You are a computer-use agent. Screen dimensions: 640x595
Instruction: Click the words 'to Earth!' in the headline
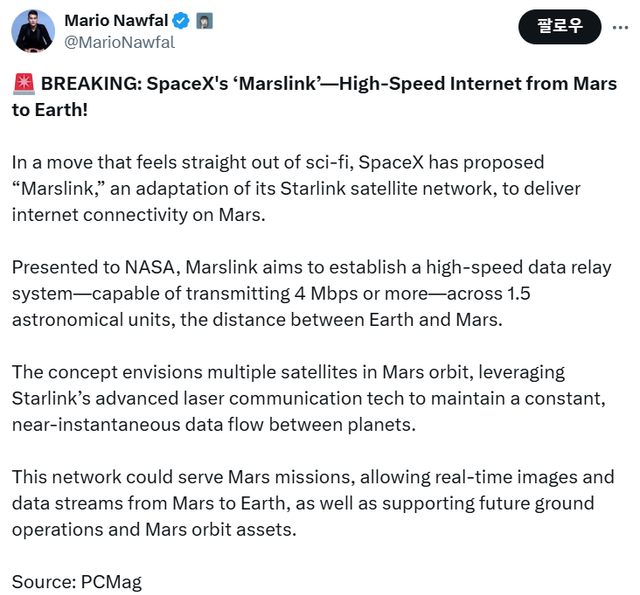[x=50, y=109]
